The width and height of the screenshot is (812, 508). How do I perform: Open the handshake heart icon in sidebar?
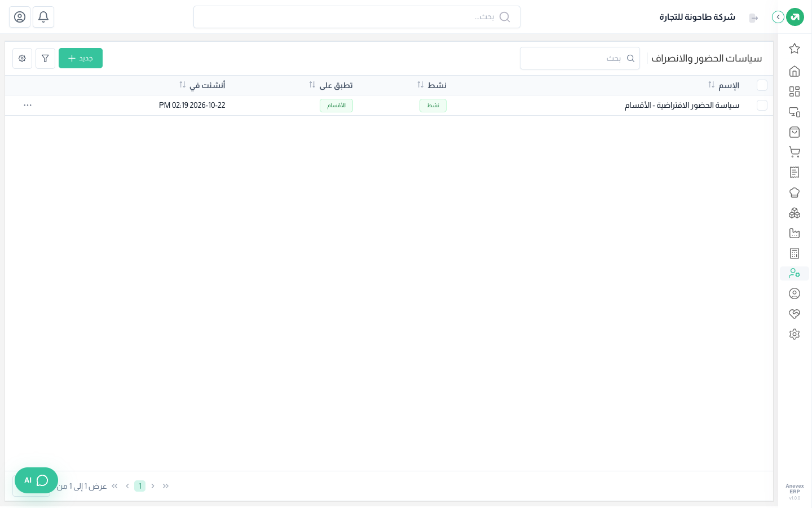tap(795, 314)
